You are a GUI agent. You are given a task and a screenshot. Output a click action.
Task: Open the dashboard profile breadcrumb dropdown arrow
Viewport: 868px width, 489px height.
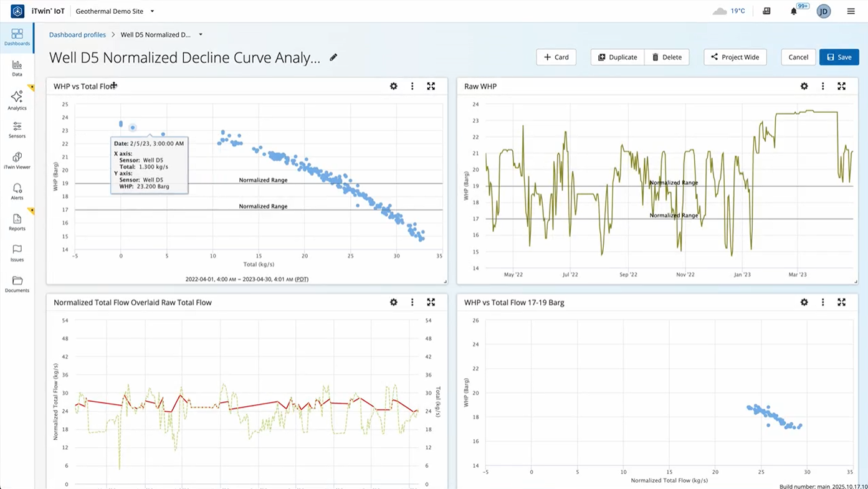click(x=201, y=35)
